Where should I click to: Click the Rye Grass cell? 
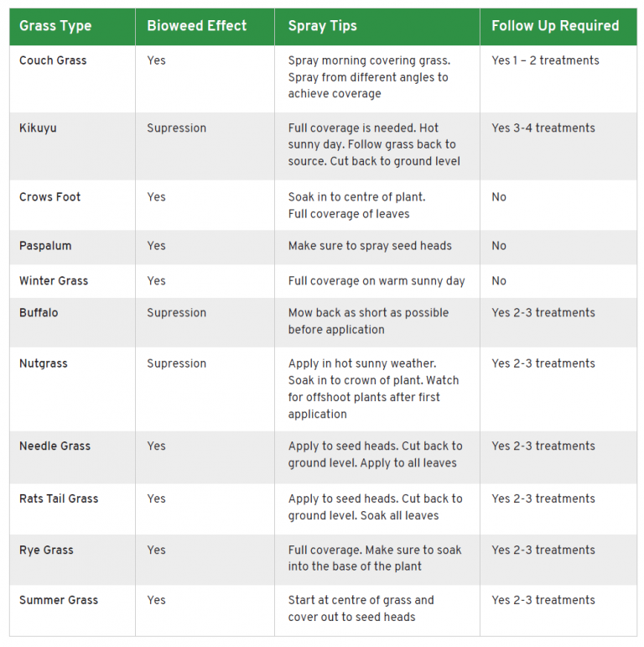[46, 550]
